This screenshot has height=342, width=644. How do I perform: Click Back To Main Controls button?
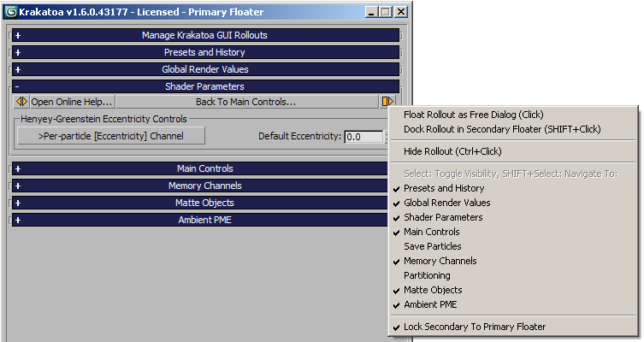[246, 102]
